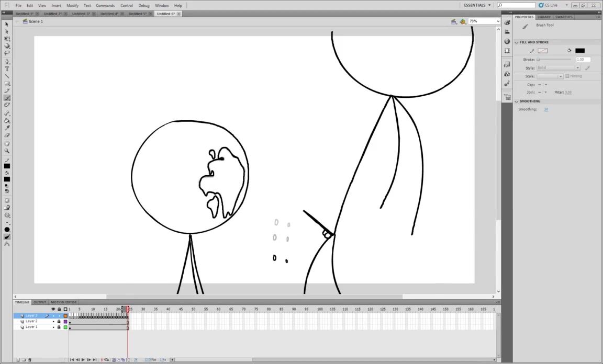This screenshot has width=603, height=364.
Task: Enable the Hinting checkbox
Action: coord(567,76)
